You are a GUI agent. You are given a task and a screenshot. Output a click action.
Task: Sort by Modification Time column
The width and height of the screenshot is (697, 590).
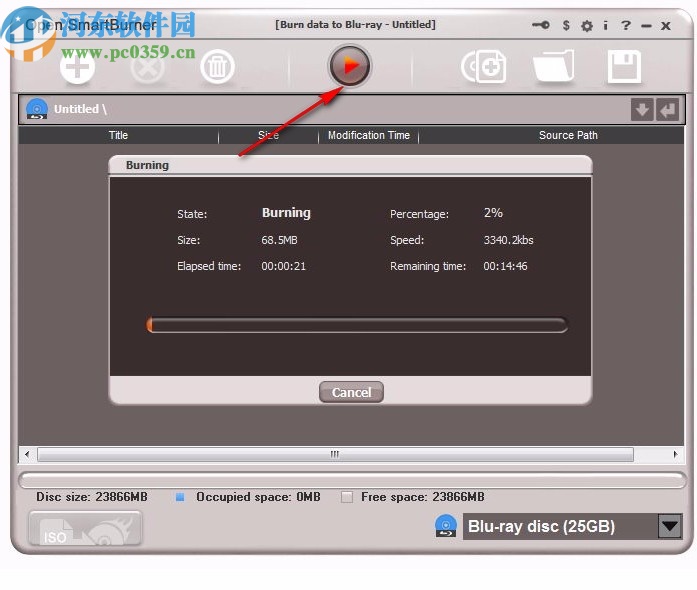click(369, 135)
